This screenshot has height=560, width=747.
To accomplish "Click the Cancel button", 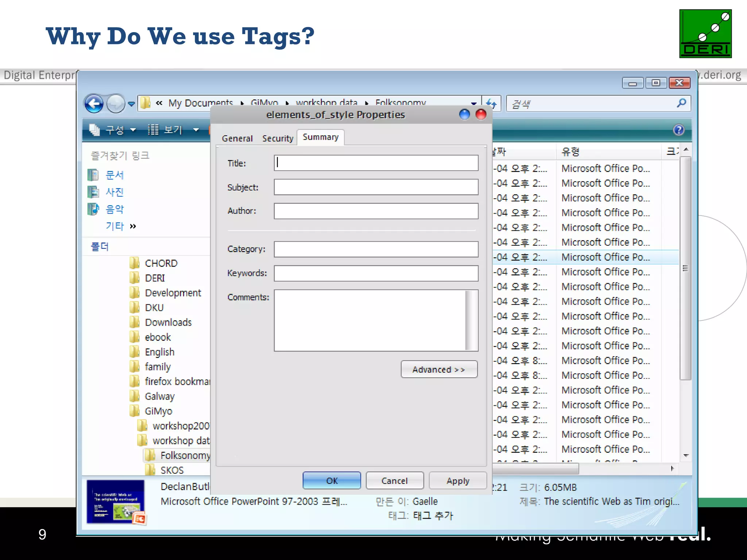I will click(395, 481).
